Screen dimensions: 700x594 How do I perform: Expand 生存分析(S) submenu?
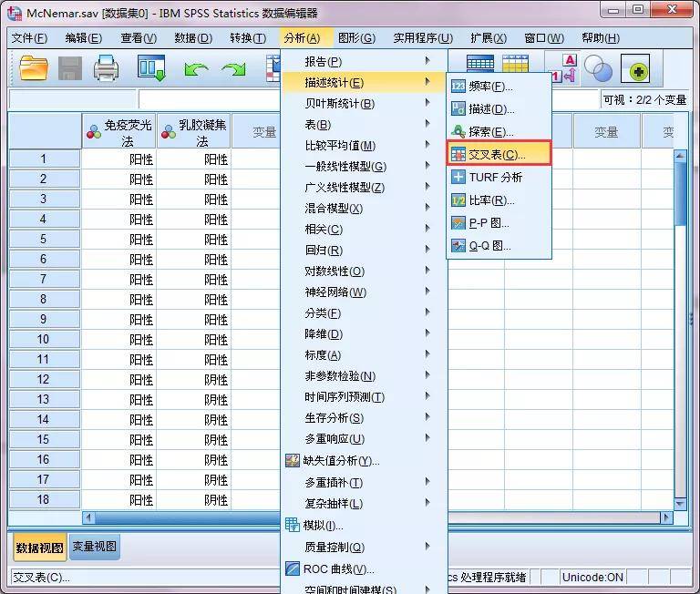click(364, 418)
